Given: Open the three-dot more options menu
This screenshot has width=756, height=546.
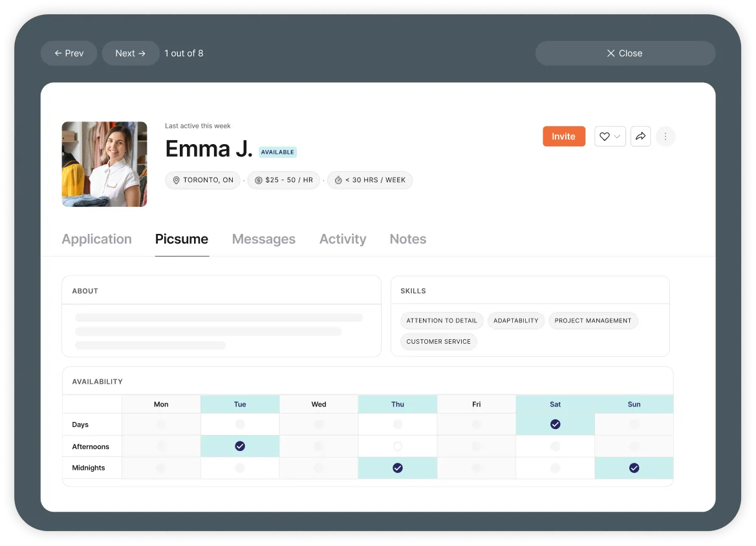Looking at the screenshot, I should click(665, 136).
